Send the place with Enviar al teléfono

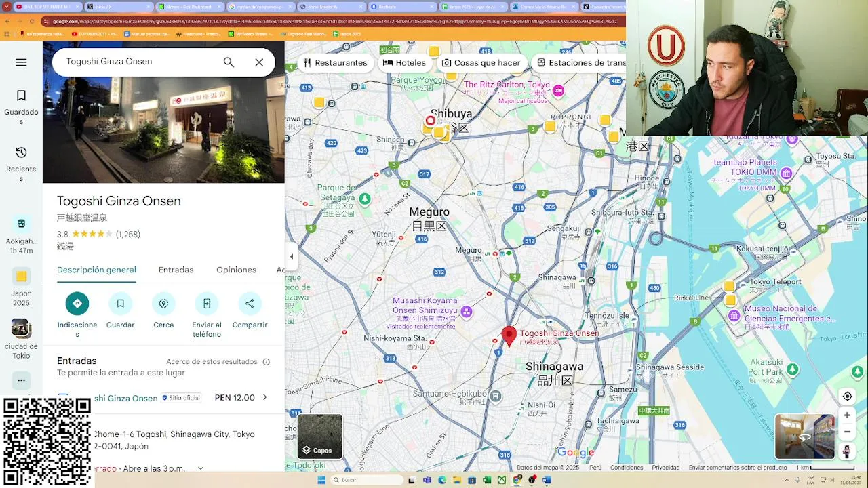click(207, 303)
